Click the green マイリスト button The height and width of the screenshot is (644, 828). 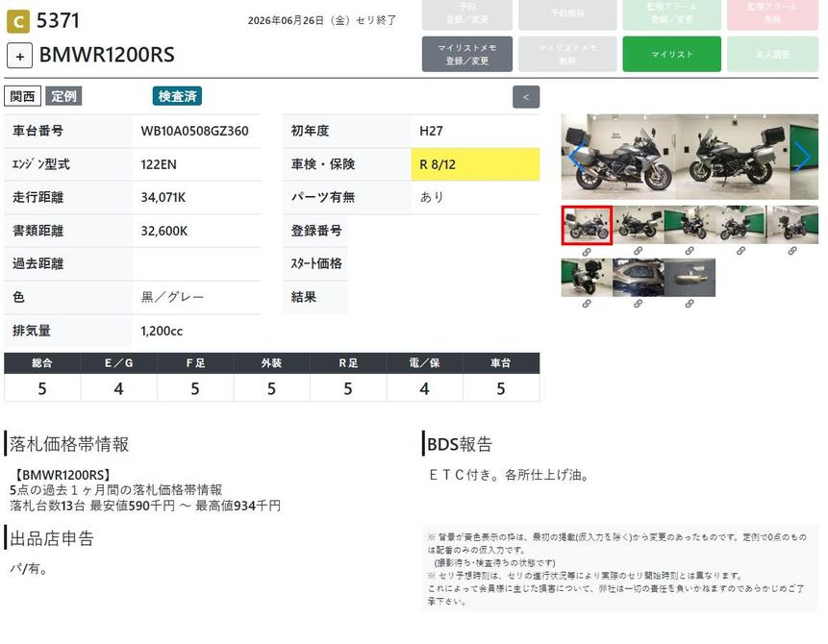[x=671, y=55]
